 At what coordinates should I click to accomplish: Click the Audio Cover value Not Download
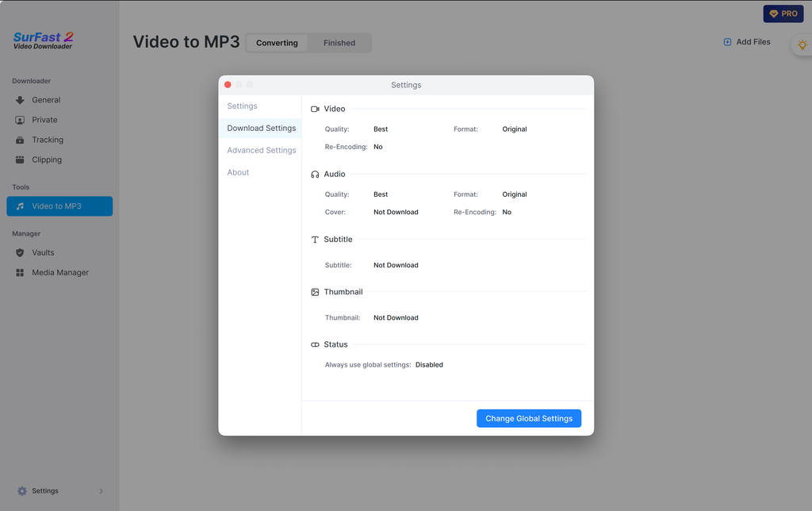396,213
